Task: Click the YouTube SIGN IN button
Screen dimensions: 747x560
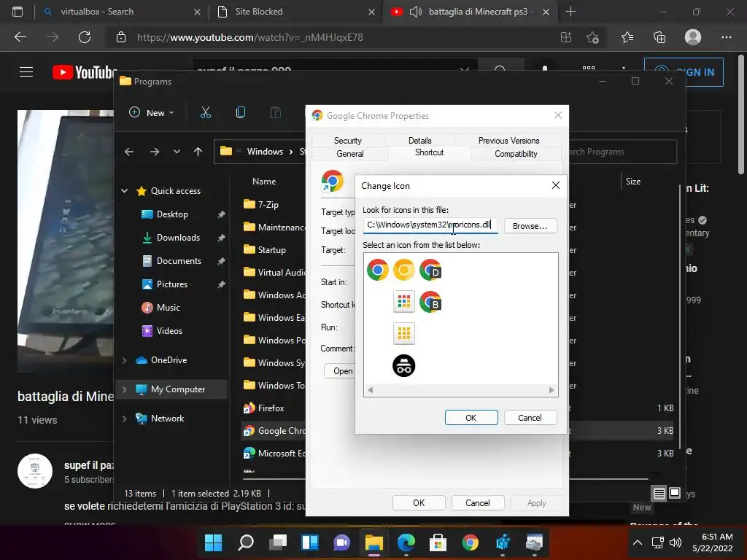Action: coord(684,72)
